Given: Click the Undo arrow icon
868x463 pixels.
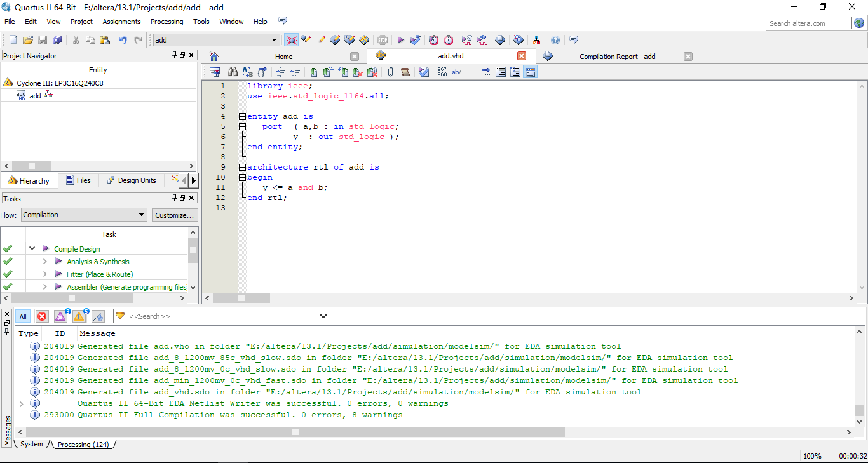Looking at the screenshot, I should point(123,40).
